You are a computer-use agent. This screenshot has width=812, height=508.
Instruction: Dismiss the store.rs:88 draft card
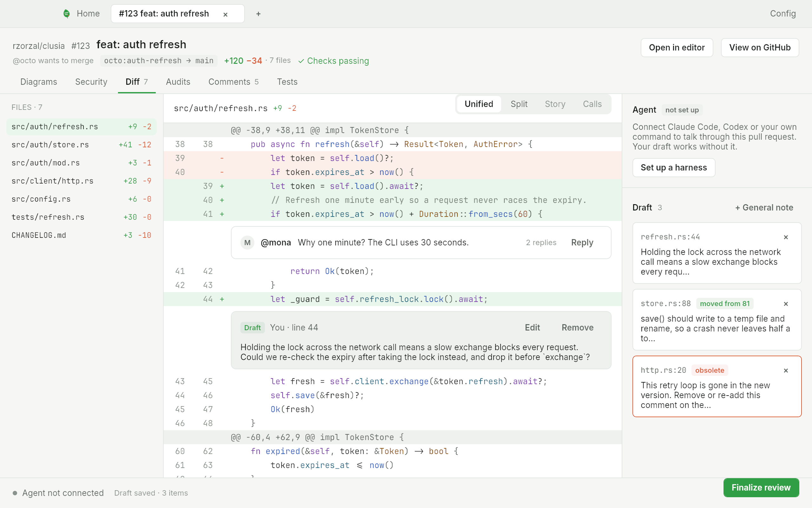[786, 304]
